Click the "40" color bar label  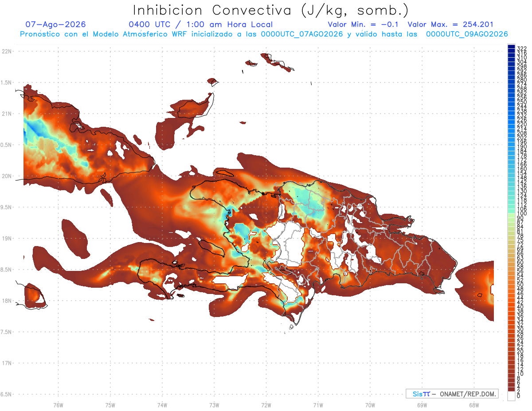[520, 307]
